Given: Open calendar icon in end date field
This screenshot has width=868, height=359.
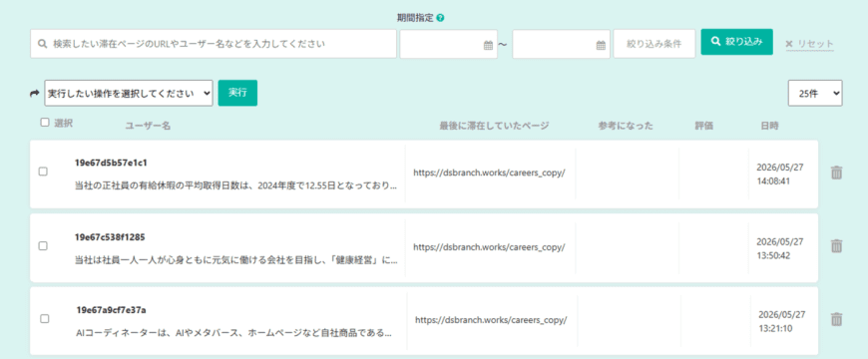Looking at the screenshot, I should [601, 45].
